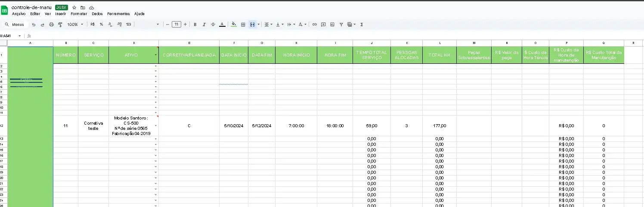Open the Ferramentas menu
Image resolution: width=644 pixels, height=207 pixels.
(118, 14)
